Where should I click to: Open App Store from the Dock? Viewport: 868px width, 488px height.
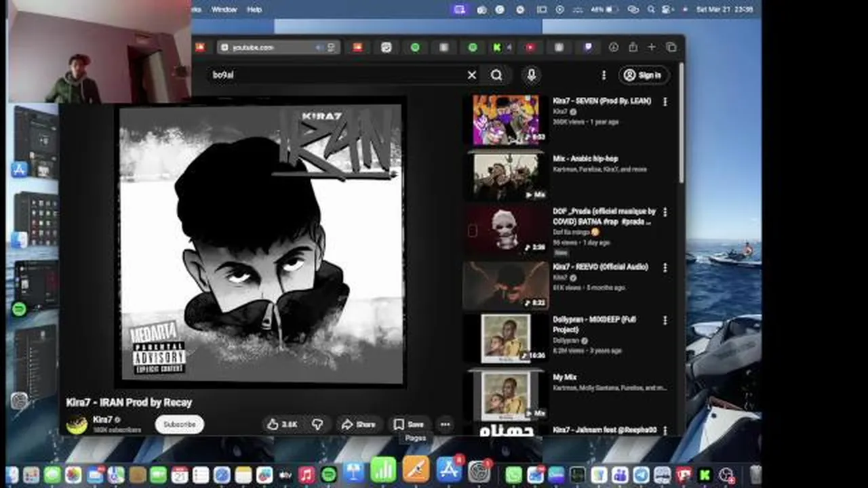[449, 470]
